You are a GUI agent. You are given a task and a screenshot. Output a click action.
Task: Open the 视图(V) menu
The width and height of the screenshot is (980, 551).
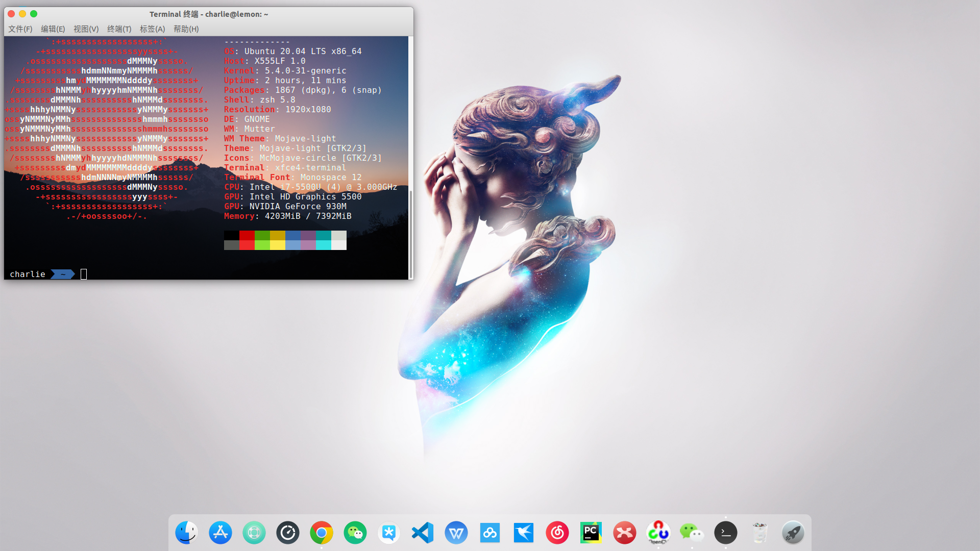pos(86,29)
